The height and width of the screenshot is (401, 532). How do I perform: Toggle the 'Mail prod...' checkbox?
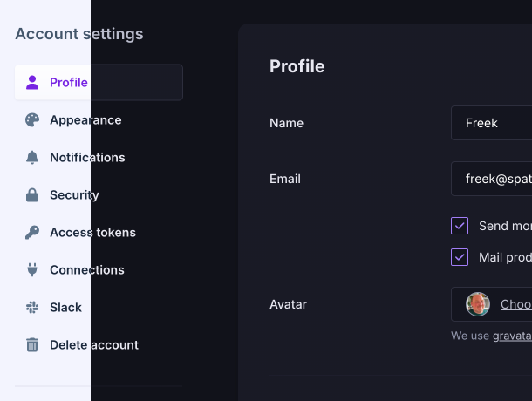[460, 257]
